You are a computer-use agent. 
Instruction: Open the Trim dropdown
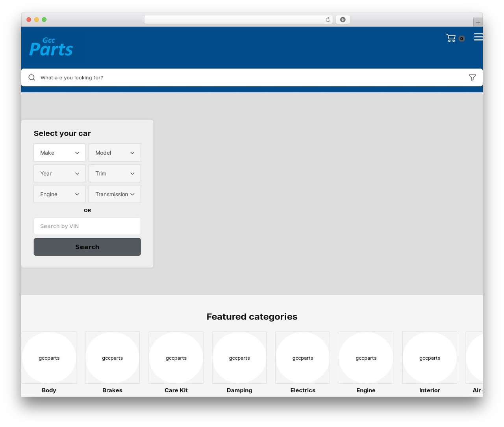pyautogui.click(x=115, y=173)
